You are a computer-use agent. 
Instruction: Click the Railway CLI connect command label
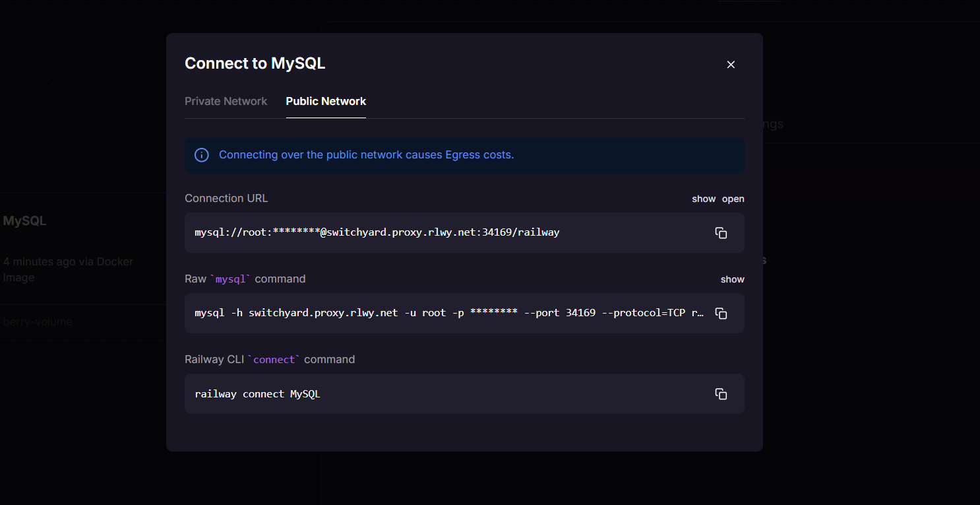pos(270,360)
